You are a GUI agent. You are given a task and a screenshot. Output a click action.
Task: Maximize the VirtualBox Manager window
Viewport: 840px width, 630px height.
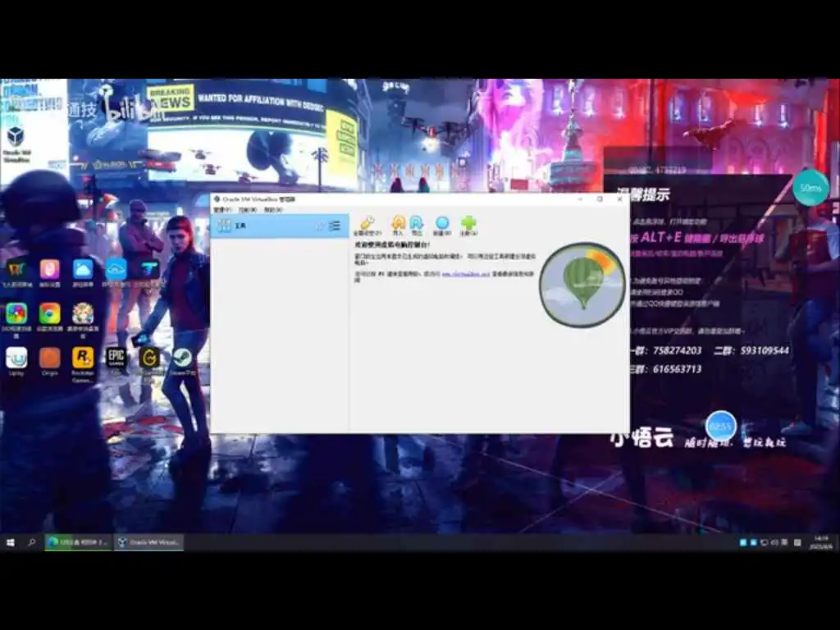point(600,199)
